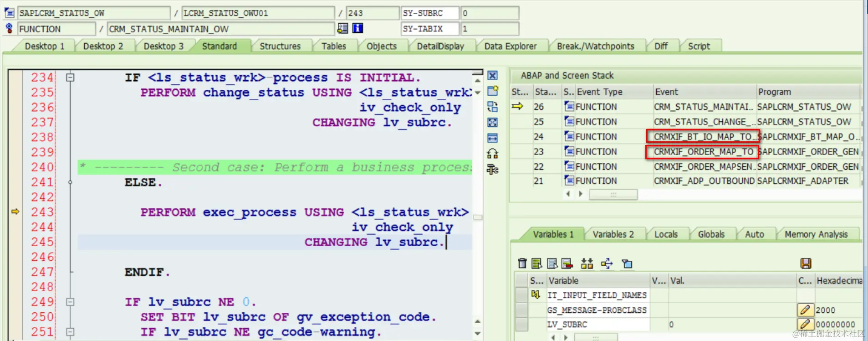Click the Maximize Horizontally icon beside the editor
Viewport: 868px width, 341px height.
click(x=492, y=138)
